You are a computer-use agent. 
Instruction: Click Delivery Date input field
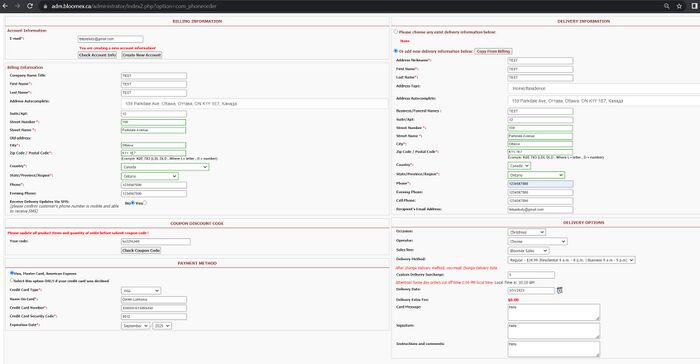click(531, 290)
